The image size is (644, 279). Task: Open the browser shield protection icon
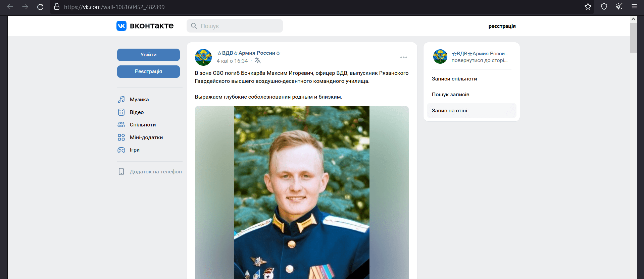pos(604,7)
